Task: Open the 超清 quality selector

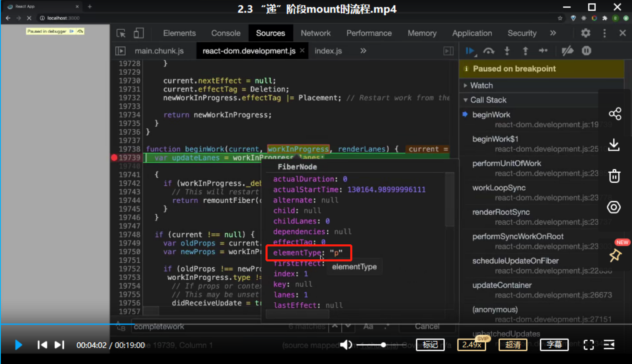Action: click(x=513, y=345)
